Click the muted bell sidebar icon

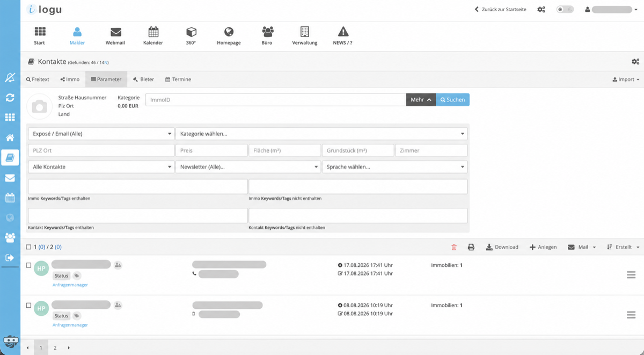click(x=10, y=78)
